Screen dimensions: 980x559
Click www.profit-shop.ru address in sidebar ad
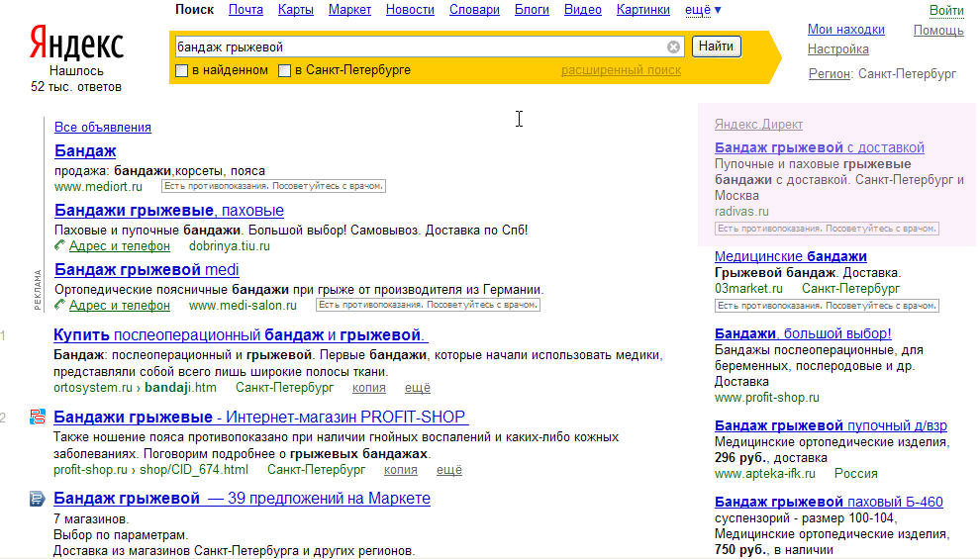tap(767, 397)
